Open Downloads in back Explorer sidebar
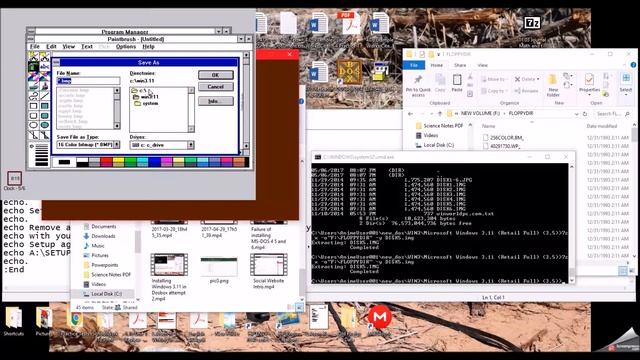640x360 pixels. [99, 236]
